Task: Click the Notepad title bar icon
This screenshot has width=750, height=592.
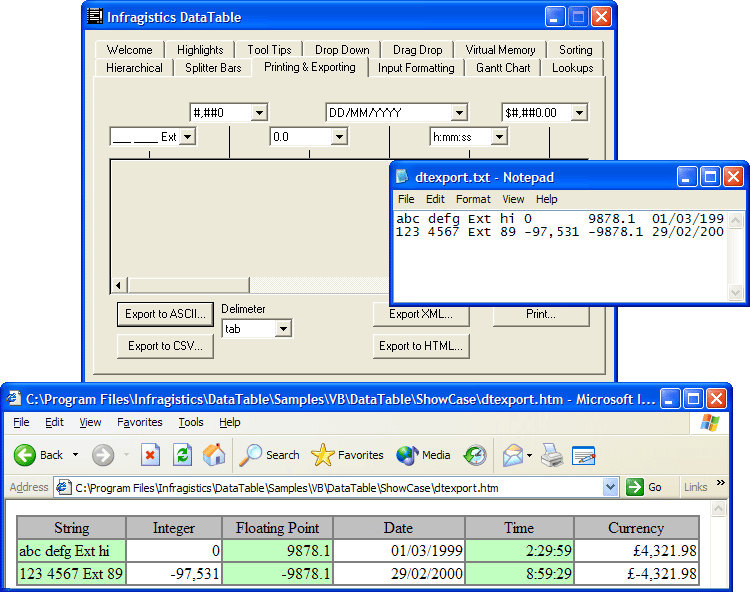Action: [402, 176]
